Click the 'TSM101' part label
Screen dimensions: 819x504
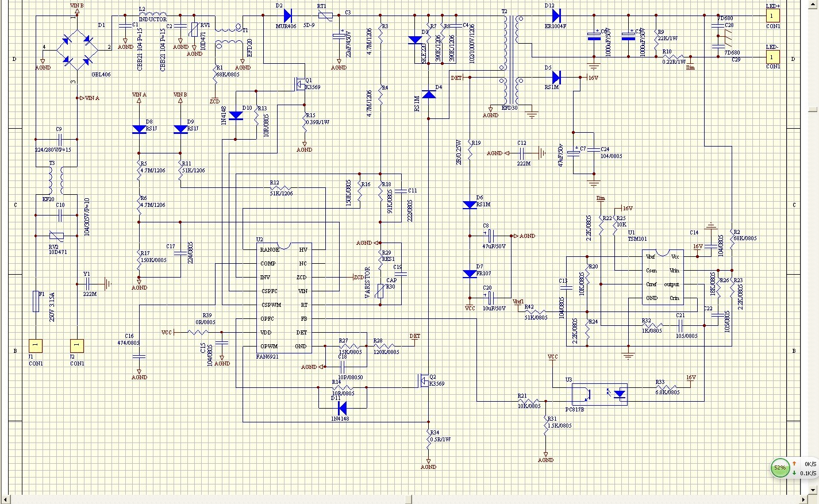tap(637, 238)
